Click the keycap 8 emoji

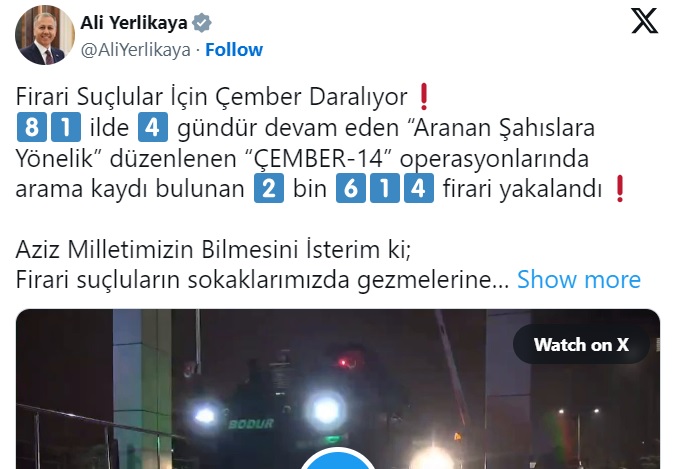tap(31, 127)
